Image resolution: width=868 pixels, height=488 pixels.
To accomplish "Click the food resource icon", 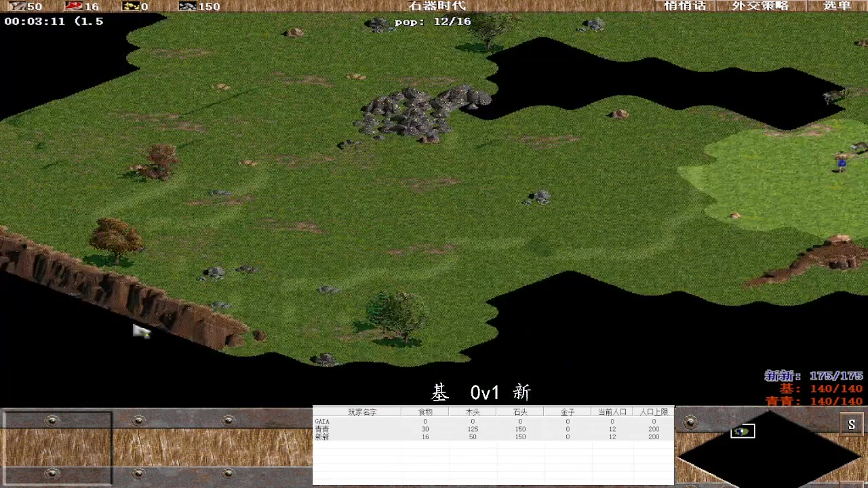I will coord(74,6).
